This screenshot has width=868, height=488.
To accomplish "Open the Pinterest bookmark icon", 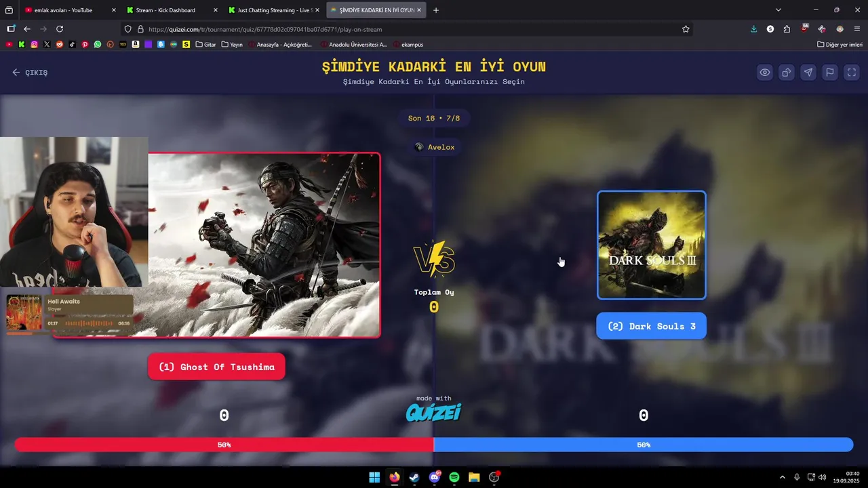I will [x=85, y=45].
